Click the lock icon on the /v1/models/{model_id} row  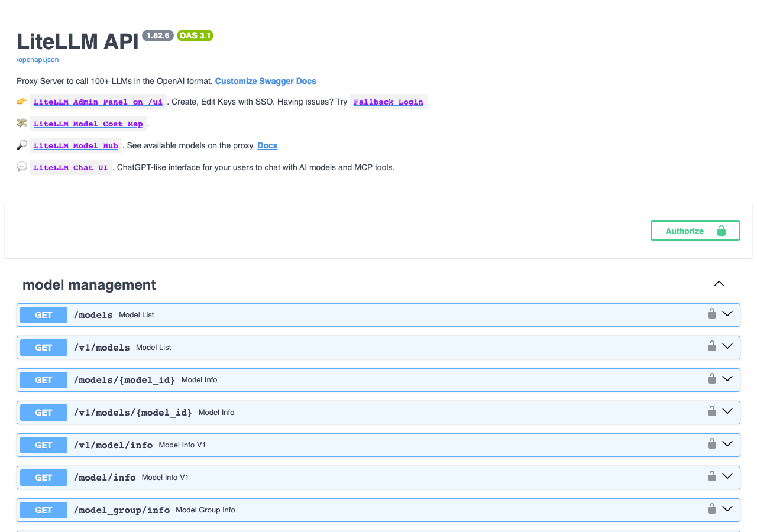point(712,411)
